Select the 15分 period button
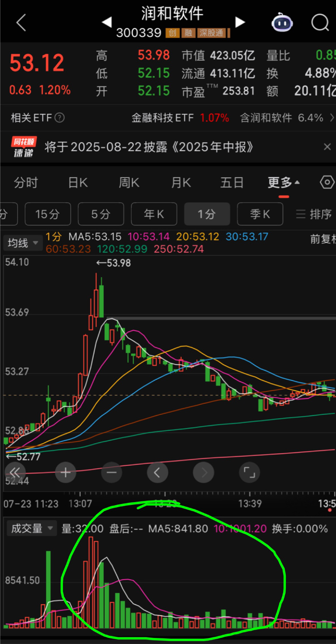The height and width of the screenshot is (644, 336). pyautogui.click(x=48, y=214)
